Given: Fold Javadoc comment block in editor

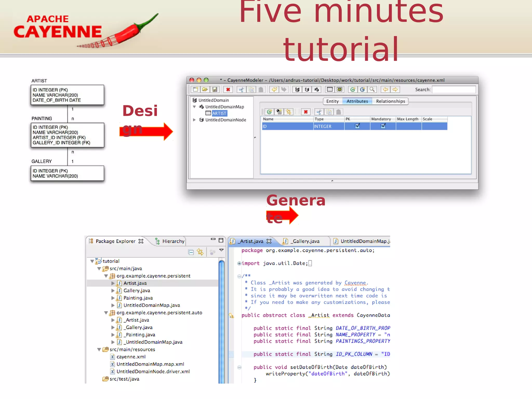Looking at the screenshot, I should coord(239,276).
